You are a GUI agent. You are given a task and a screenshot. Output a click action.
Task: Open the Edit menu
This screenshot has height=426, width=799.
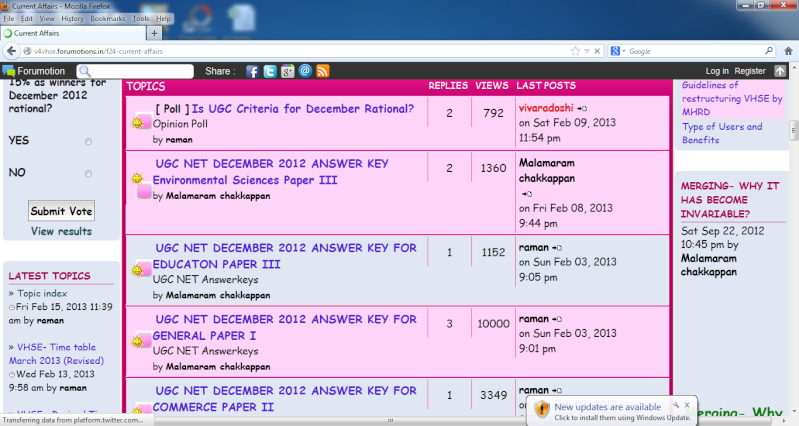tap(26, 18)
